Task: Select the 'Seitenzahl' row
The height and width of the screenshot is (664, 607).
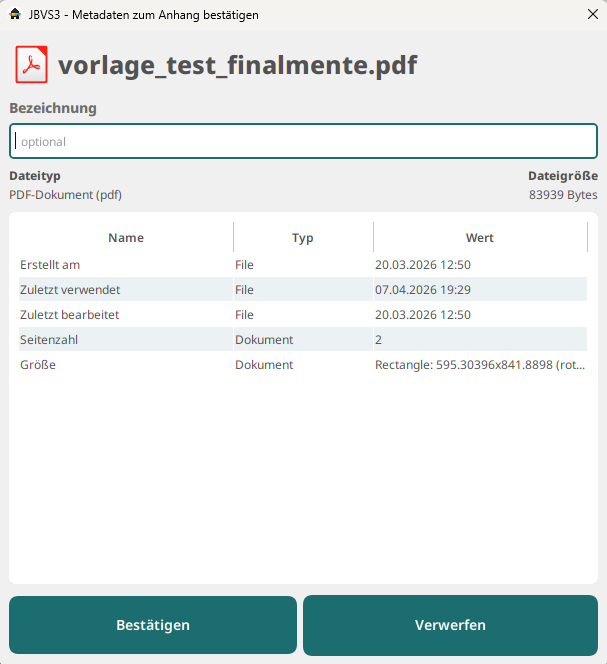Action: click(49, 340)
